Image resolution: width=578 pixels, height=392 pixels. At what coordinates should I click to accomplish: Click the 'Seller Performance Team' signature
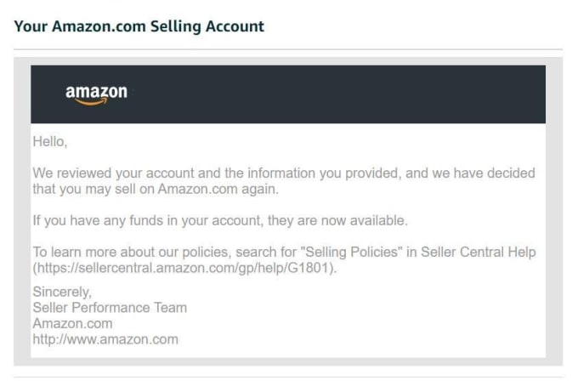[110, 308]
